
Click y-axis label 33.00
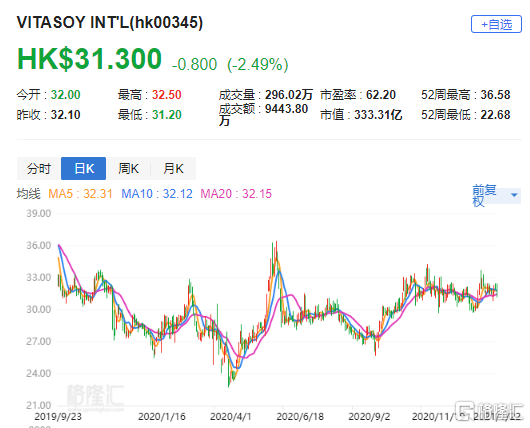pos(39,277)
